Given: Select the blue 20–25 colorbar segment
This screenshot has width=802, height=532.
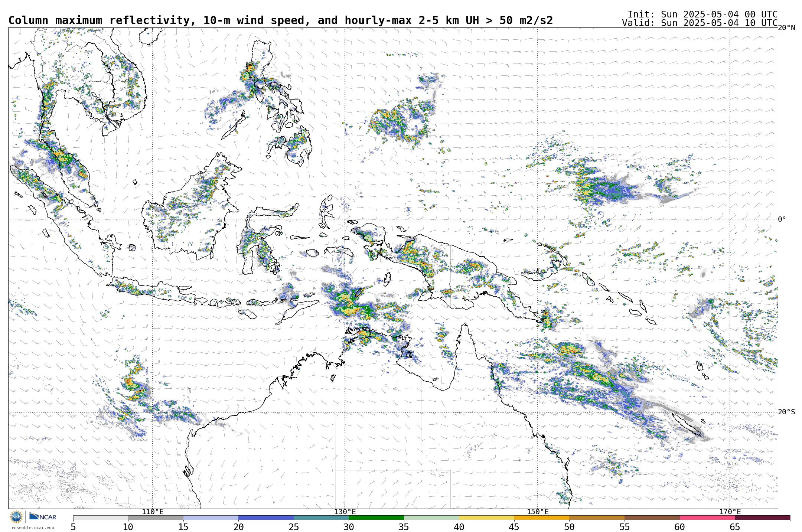Looking at the screenshot, I should click(x=266, y=518).
